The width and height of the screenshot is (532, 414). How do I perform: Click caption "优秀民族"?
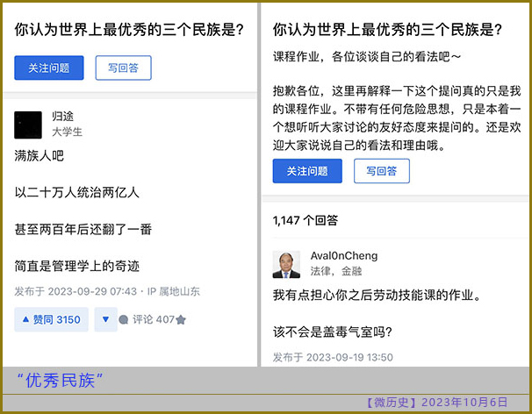coord(60,381)
